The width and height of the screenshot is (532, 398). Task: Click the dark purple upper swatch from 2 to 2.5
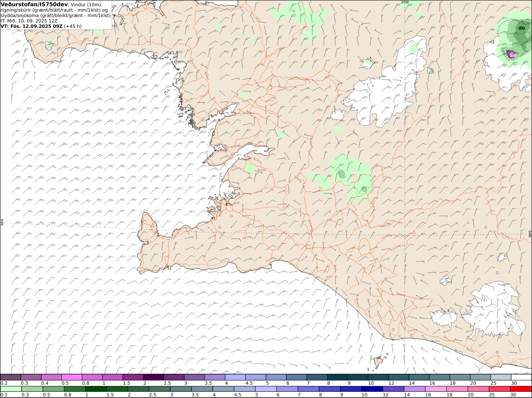coord(153,377)
